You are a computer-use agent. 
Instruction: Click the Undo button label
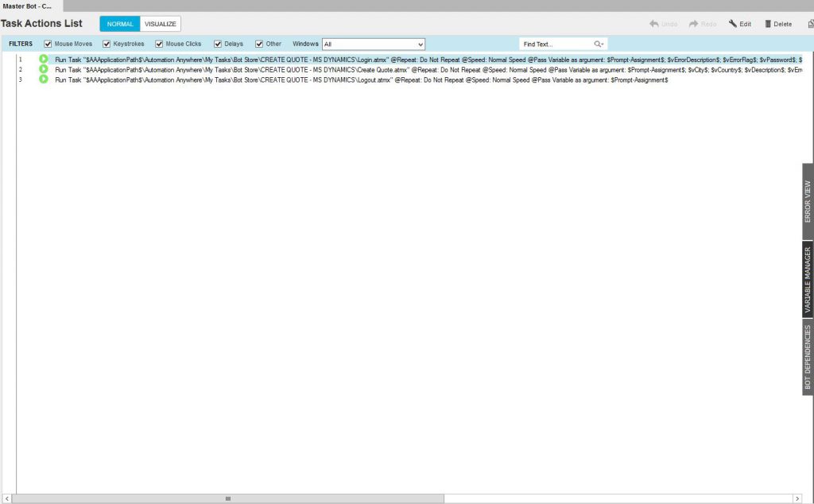tap(669, 24)
